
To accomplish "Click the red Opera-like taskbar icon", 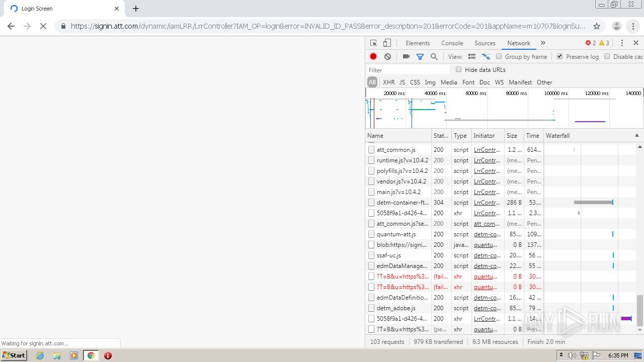I will click(x=108, y=355).
